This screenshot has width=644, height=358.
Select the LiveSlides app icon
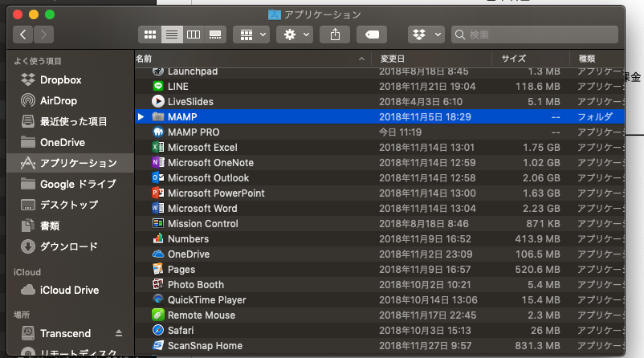click(x=157, y=101)
